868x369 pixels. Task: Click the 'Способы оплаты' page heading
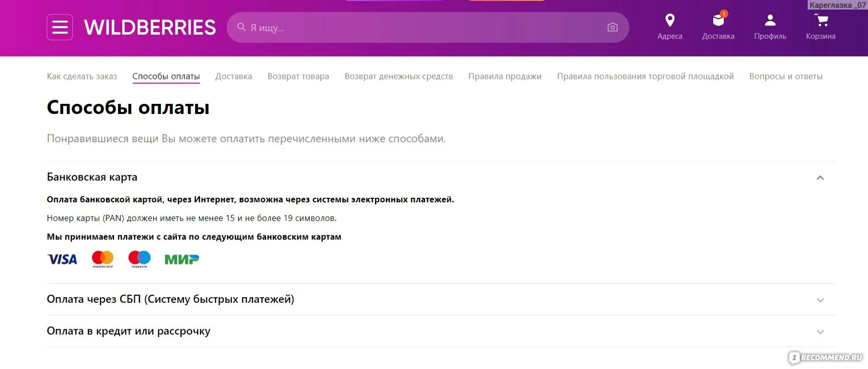tap(128, 107)
